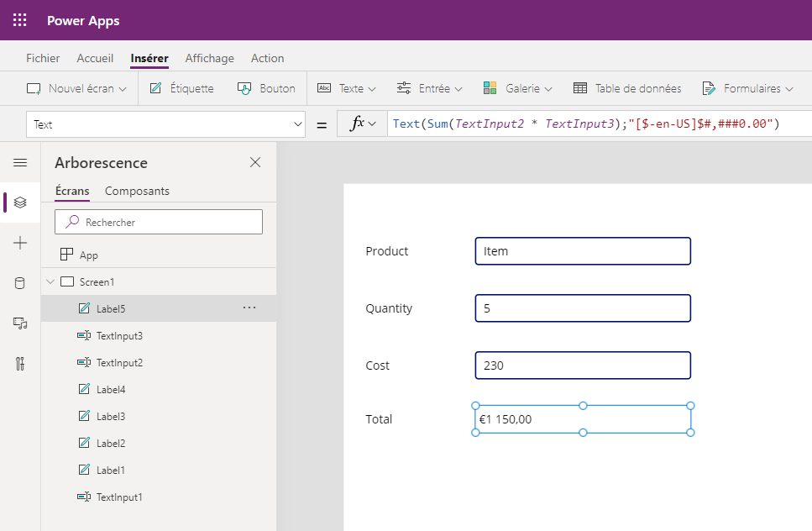
Task: Open the Fichier menu
Action: coord(43,58)
